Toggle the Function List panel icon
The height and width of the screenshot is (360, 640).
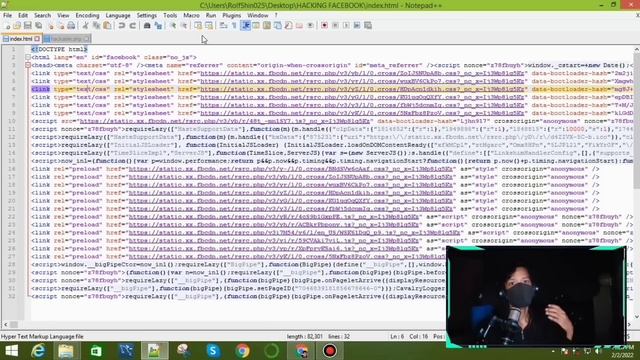tap(289, 26)
